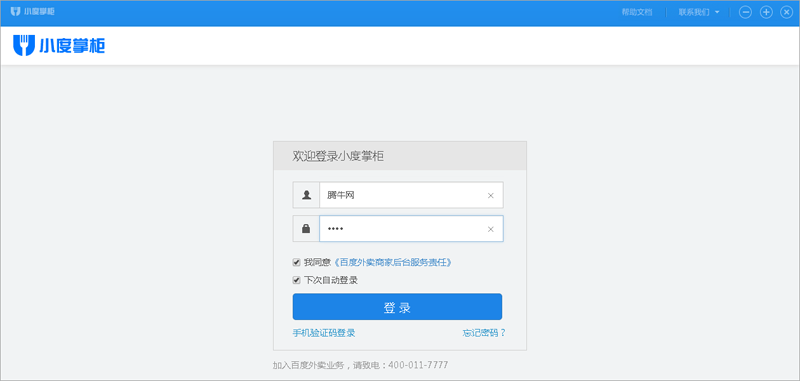
Task: Click the blue 登录 button
Action: (397, 307)
